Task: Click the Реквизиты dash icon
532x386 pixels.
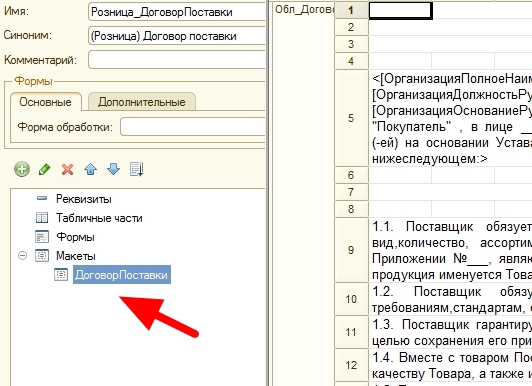Action: pos(42,198)
